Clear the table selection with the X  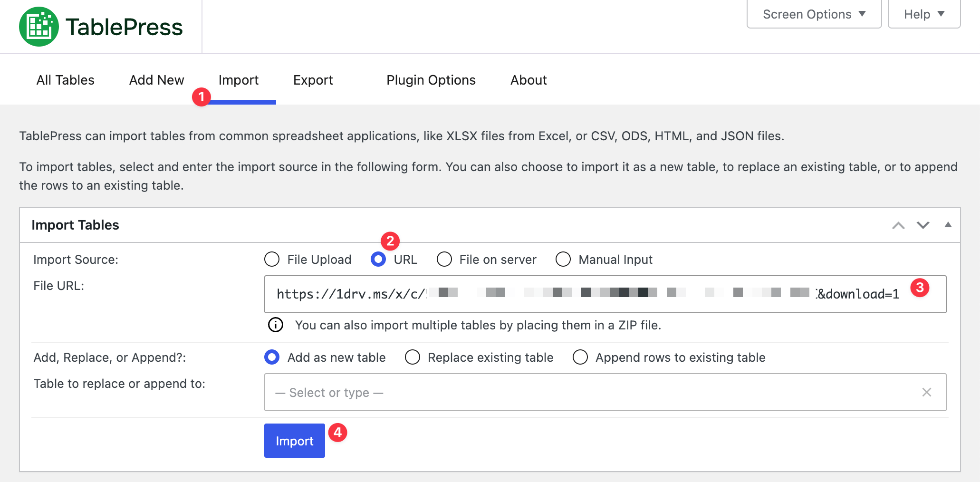(926, 392)
